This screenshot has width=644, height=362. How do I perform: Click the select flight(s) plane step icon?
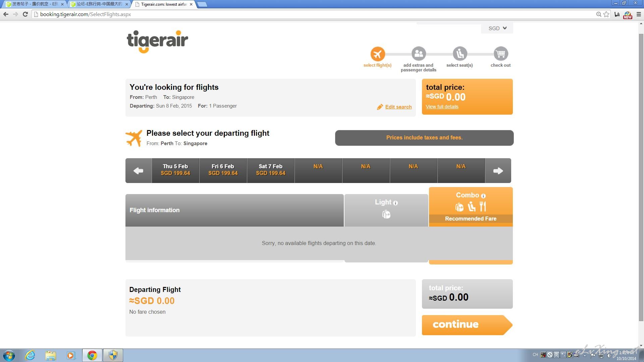tap(377, 54)
